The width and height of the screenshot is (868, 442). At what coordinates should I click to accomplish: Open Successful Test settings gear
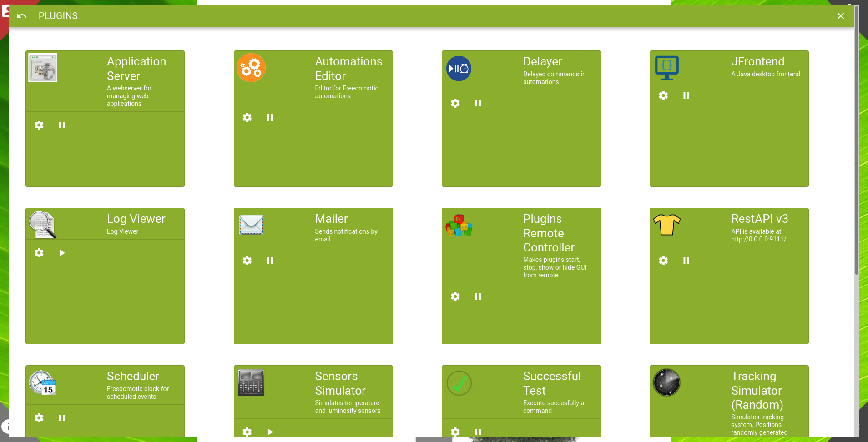point(455,432)
